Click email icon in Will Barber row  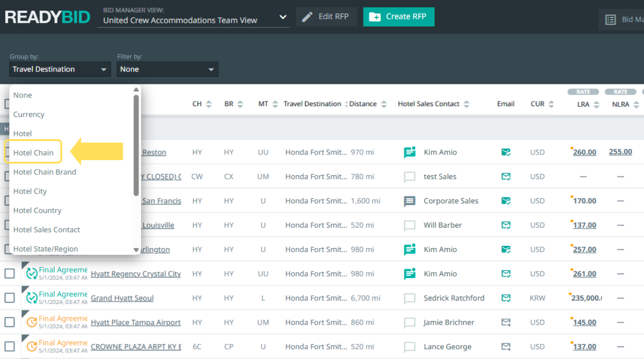[x=506, y=225]
